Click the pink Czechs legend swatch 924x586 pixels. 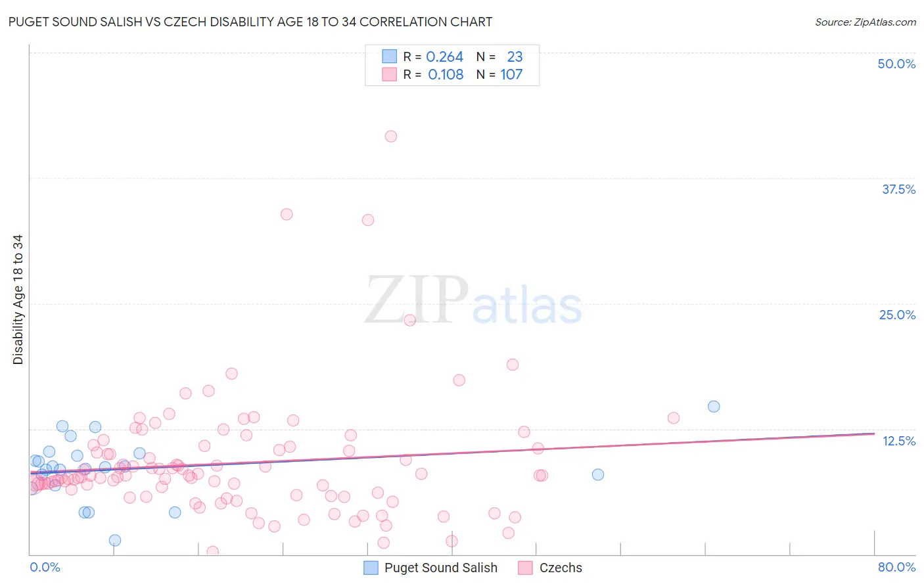pyautogui.click(x=525, y=568)
